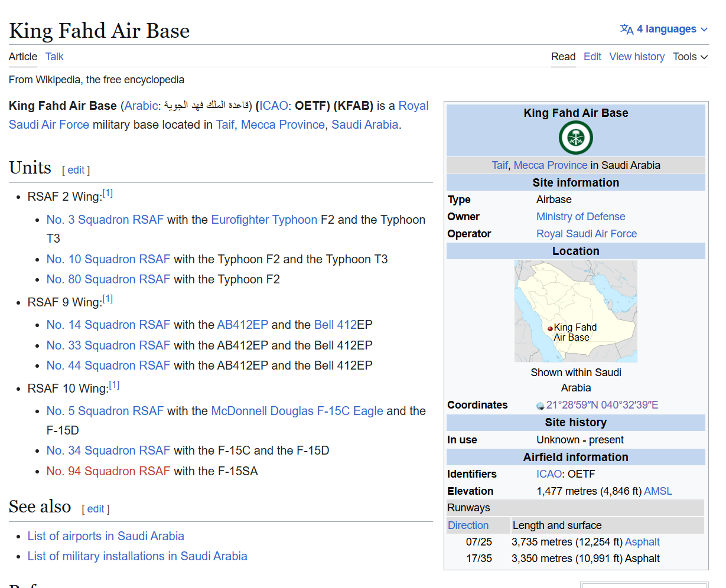Open Mecca Province link in the infobox
Image resolution: width=726 pixels, height=588 pixels.
pos(551,165)
